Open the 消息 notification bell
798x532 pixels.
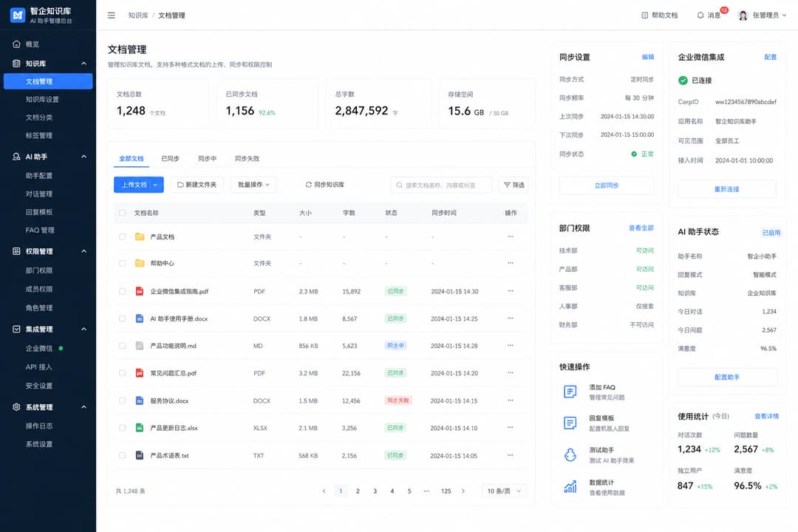(x=700, y=16)
